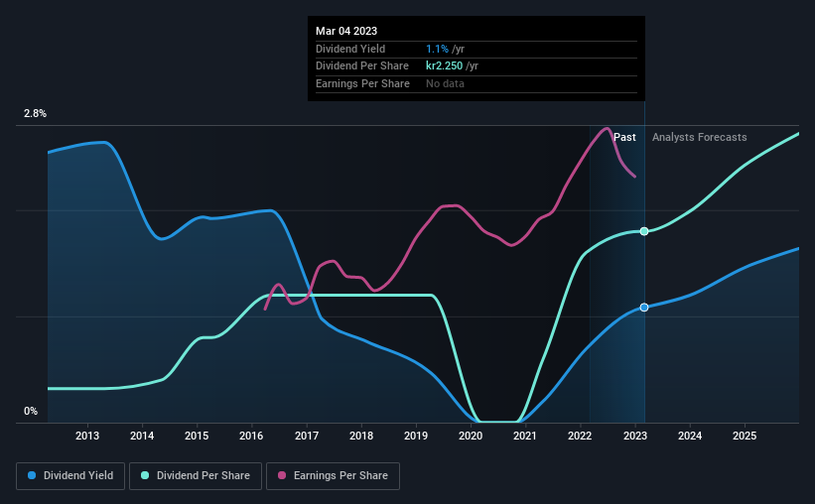Image resolution: width=815 pixels, height=504 pixels.
Task: Toggle the Earnings Per Share legend button
Action: (x=333, y=476)
